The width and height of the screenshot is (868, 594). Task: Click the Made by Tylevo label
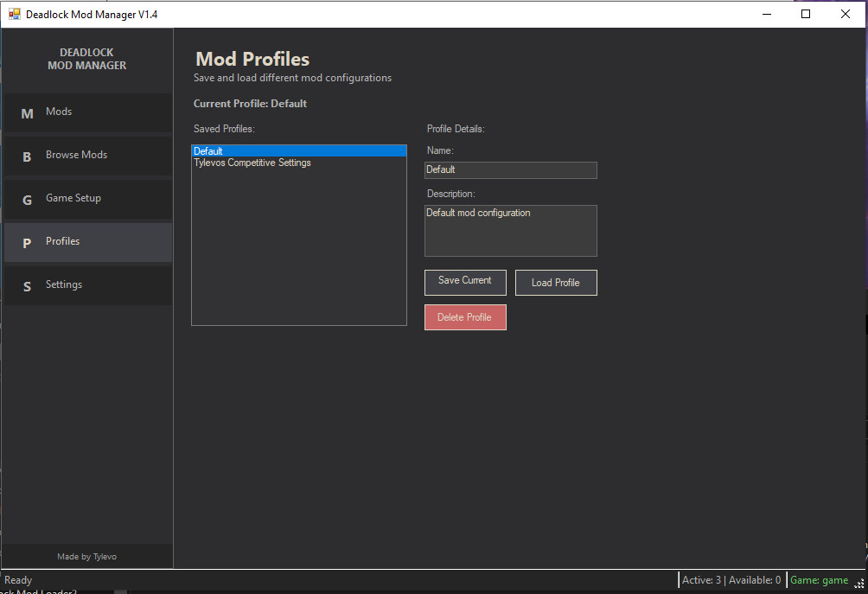point(86,556)
